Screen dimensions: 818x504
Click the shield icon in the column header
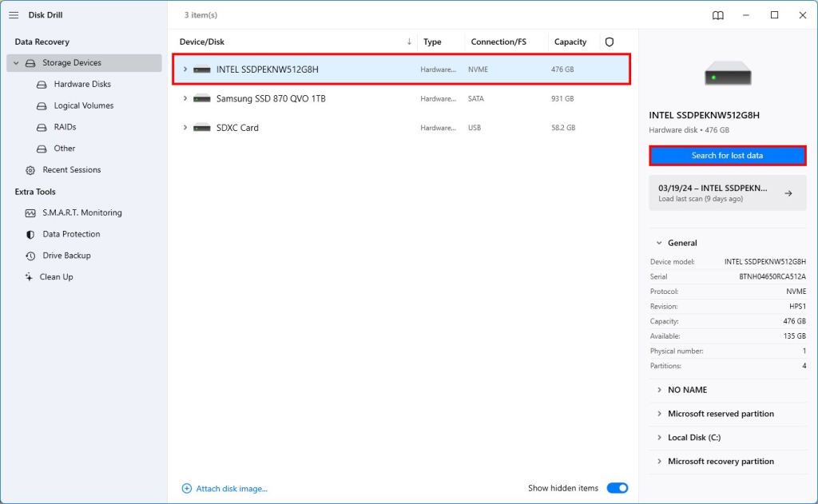point(610,42)
